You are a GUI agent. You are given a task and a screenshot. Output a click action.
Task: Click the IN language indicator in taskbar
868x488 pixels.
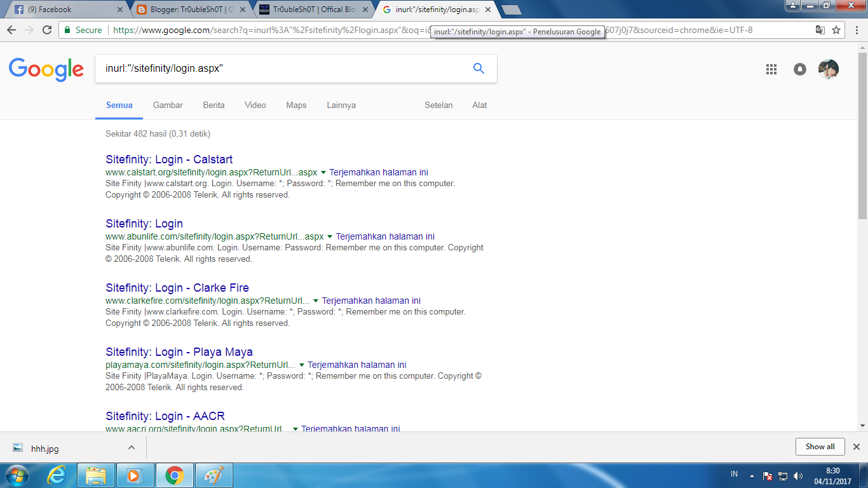[x=735, y=475]
